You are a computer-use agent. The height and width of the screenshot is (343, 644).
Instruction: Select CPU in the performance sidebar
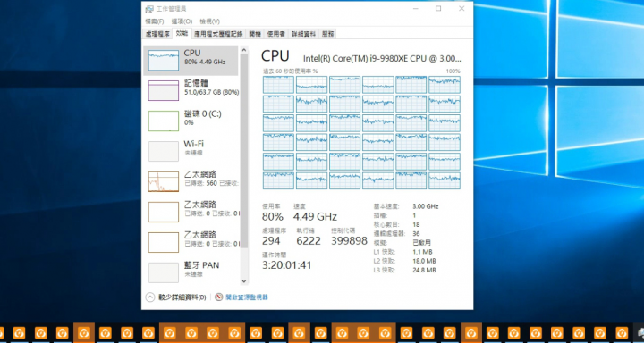(191, 61)
